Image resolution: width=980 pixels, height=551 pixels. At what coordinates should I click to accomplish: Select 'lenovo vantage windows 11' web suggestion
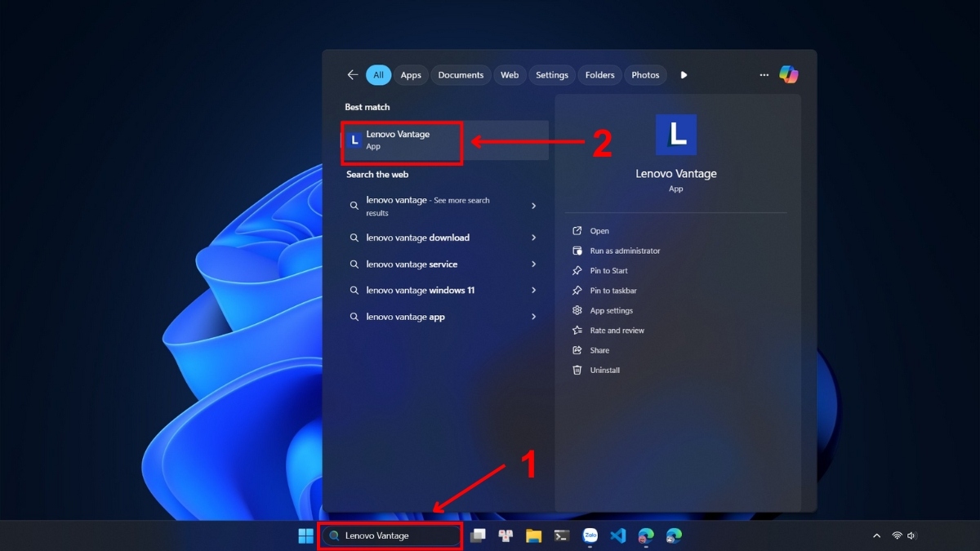(x=445, y=291)
